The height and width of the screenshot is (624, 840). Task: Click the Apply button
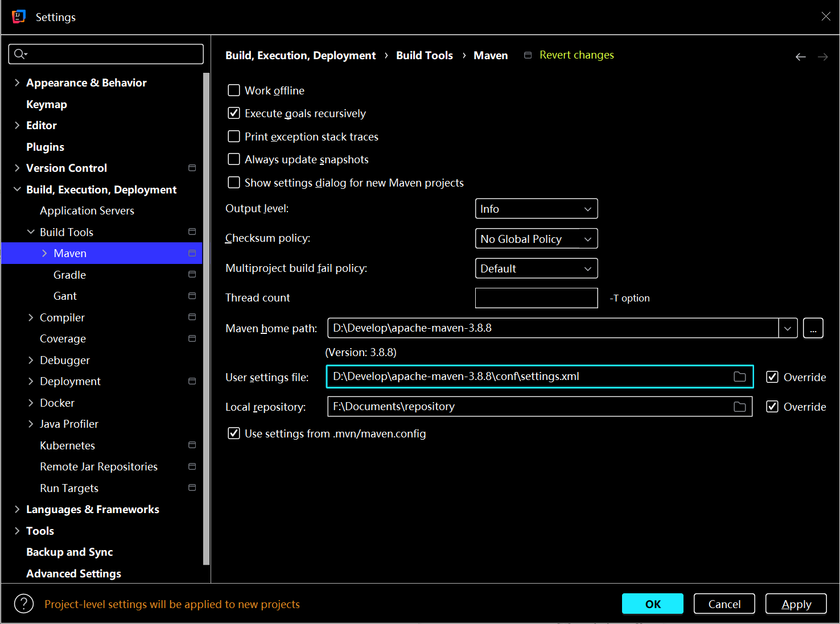click(x=796, y=604)
